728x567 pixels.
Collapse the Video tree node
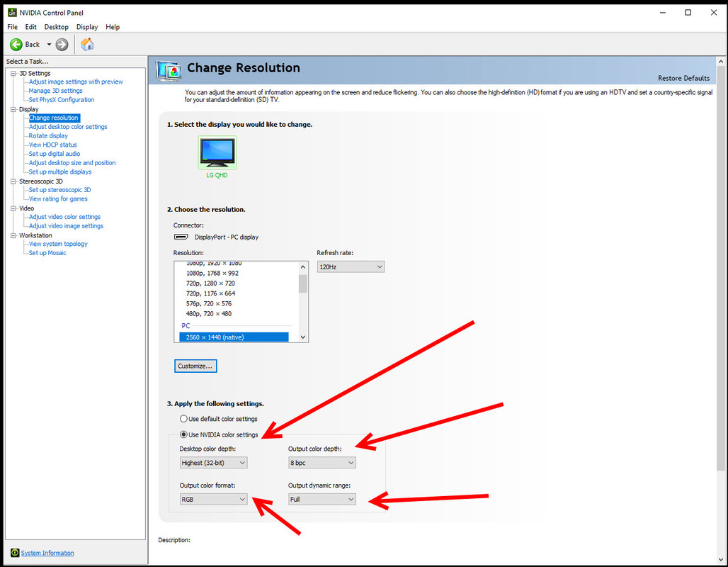pos(13,208)
